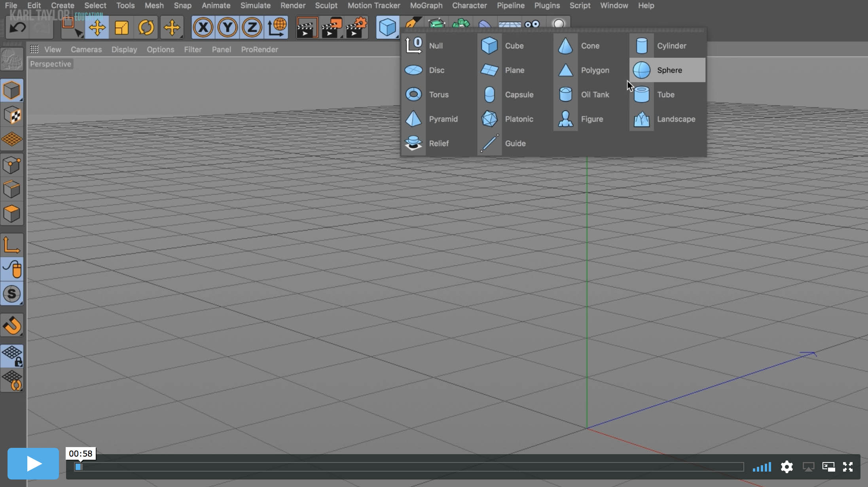This screenshot has width=868, height=487.
Task: Open the Edit Render Settings icon
Action: [x=356, y=27]
